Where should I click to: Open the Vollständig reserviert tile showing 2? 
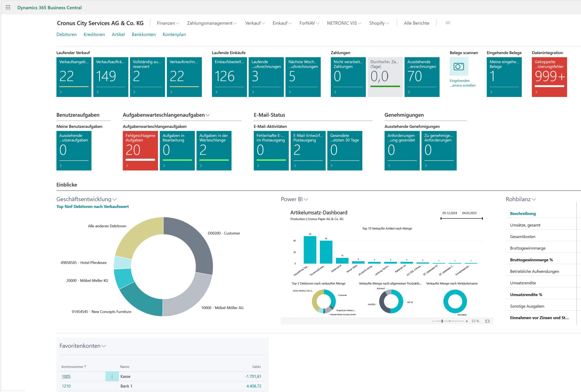point(148,77)
